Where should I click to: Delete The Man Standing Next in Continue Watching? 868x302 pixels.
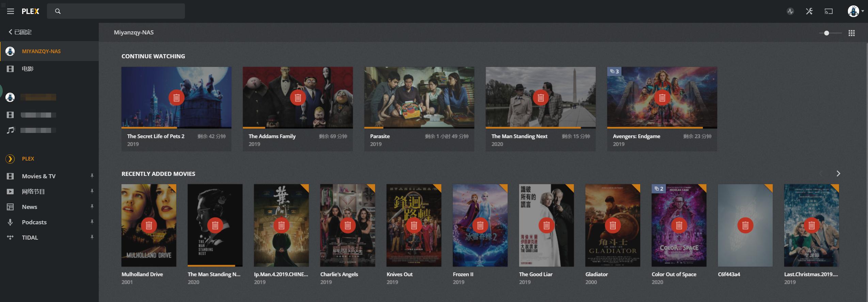(541, 98)
